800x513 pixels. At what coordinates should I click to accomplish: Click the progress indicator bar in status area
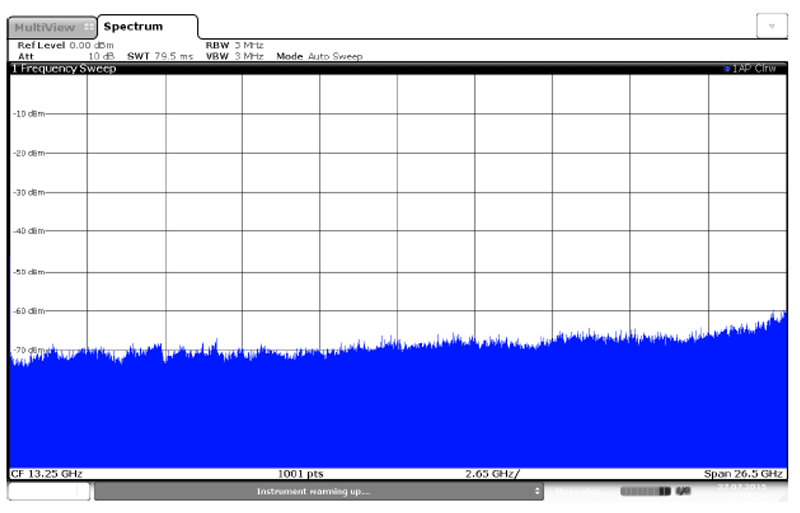pos(645,492)
